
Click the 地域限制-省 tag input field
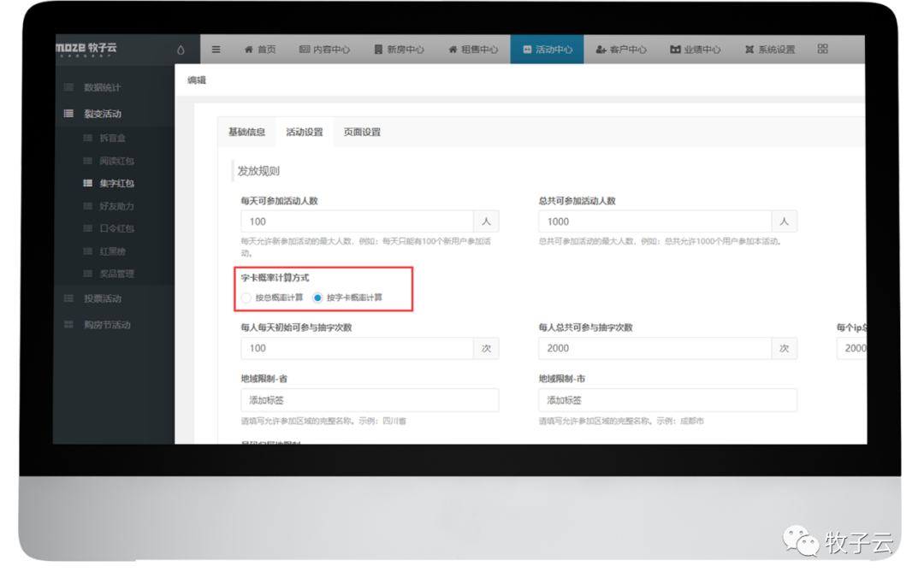click(x=370, y=400)
